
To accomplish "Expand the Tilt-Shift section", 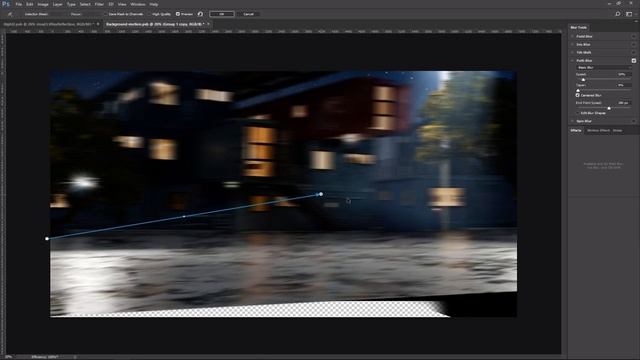I will pos(572,52).
